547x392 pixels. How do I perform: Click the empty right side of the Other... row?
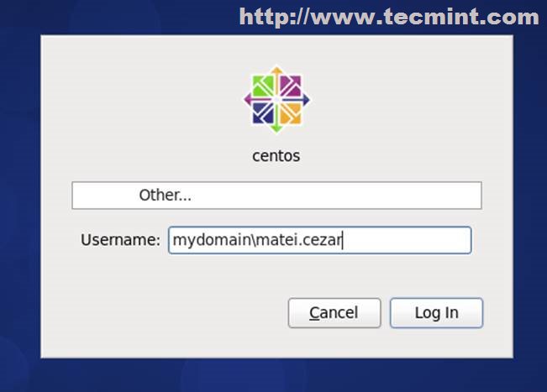pyautogui.click(x=378, y=196)
